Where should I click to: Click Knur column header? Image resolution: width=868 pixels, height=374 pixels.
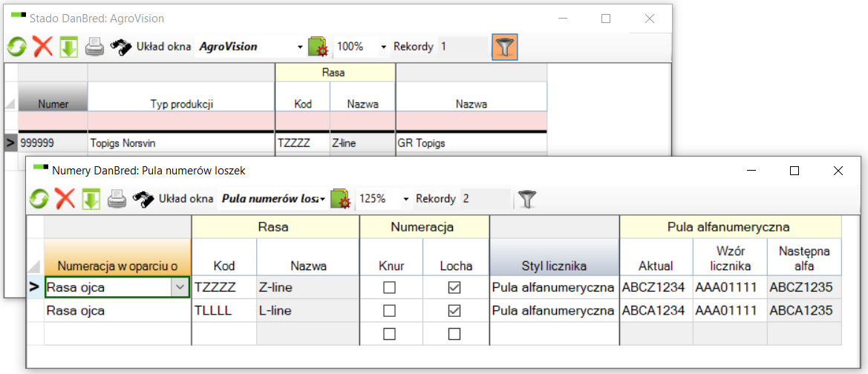(x=391, y=257)
